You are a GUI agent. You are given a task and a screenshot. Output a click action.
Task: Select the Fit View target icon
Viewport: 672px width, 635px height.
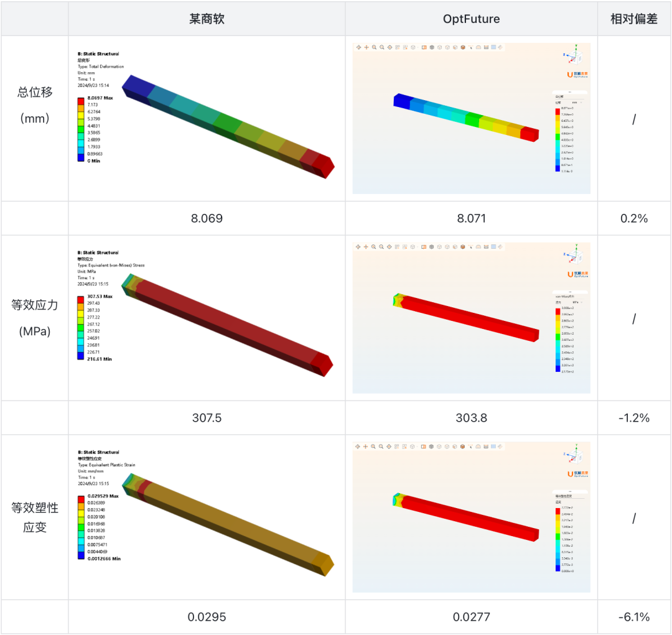[390, 47]
